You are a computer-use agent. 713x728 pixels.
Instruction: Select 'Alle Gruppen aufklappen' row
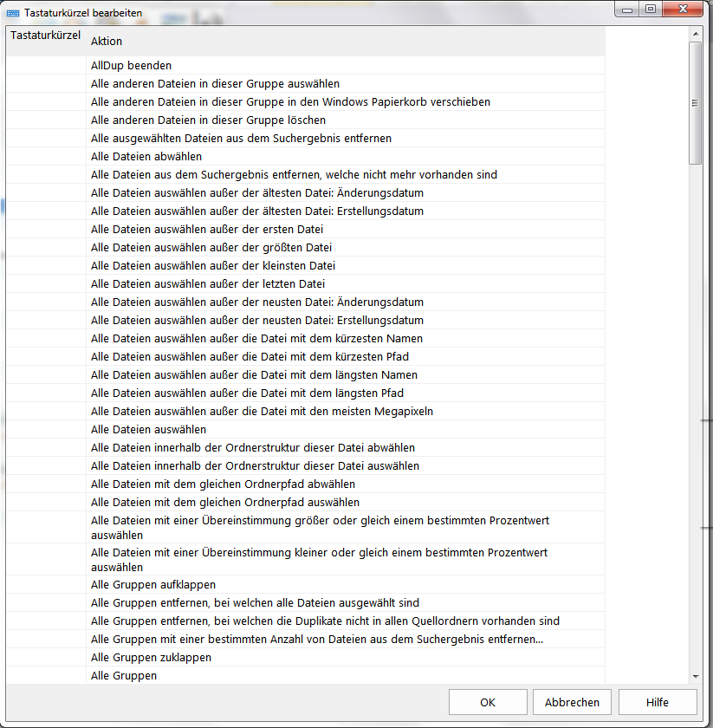153,585
